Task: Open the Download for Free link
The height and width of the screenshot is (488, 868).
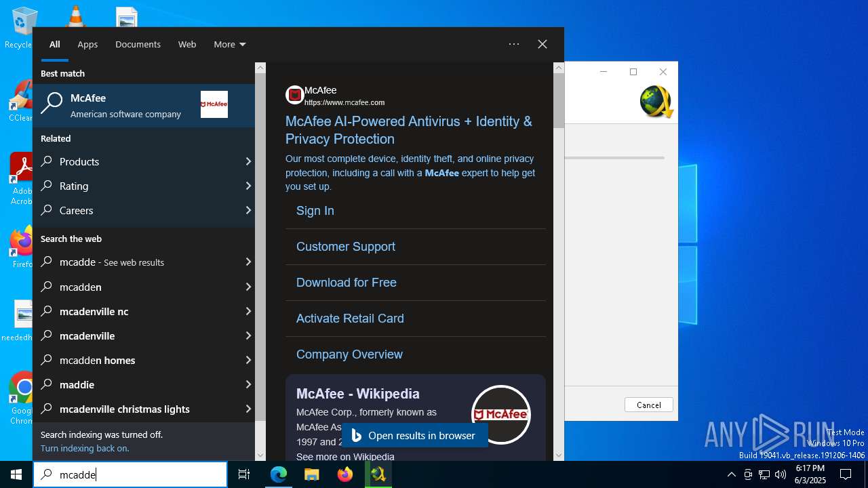Action: 347,283
